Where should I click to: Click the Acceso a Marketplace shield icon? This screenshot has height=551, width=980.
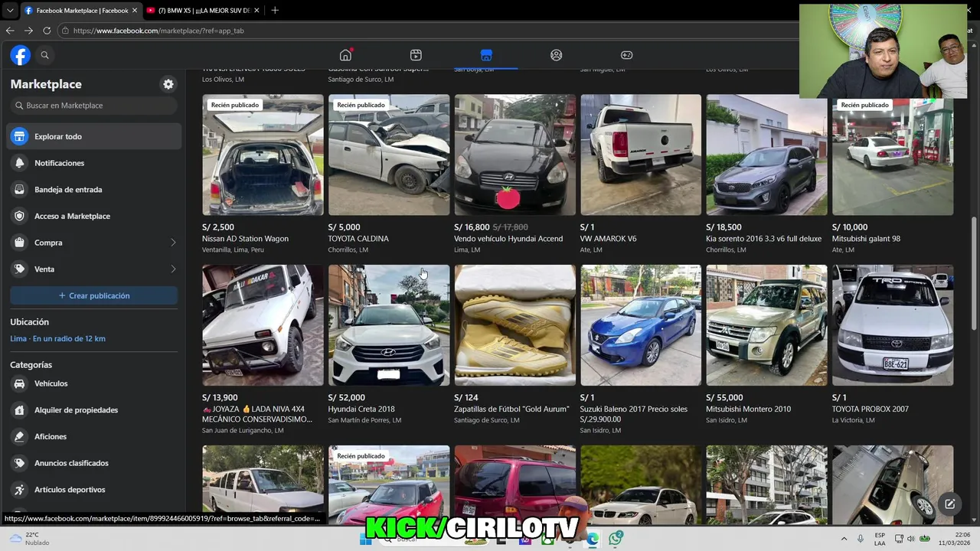19,216
